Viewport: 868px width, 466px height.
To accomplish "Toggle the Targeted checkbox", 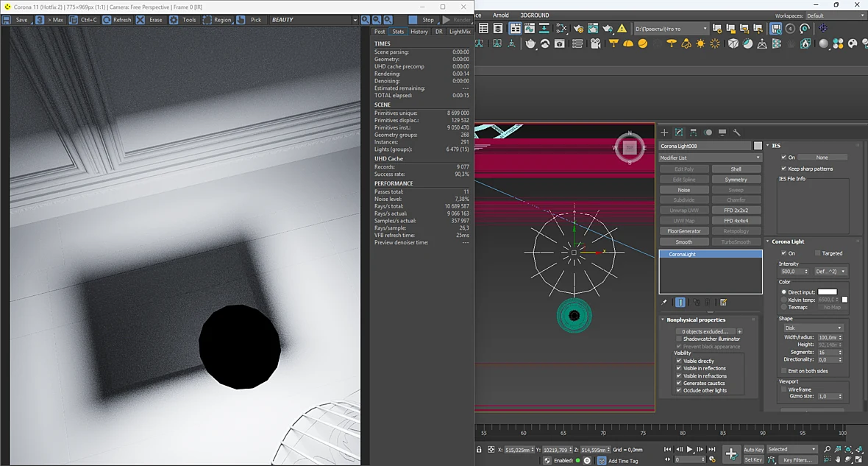I will [x=818, y=253].
